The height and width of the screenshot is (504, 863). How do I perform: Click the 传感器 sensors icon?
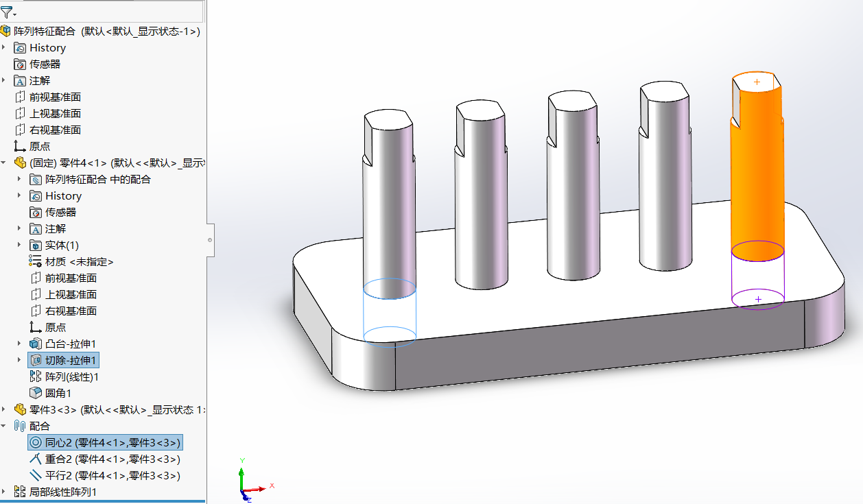point(21,64)
